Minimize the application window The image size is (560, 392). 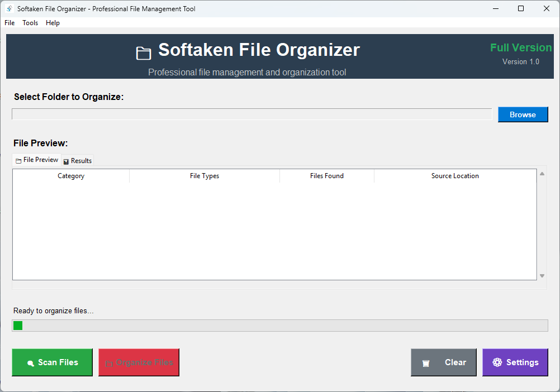click(496, 8)
